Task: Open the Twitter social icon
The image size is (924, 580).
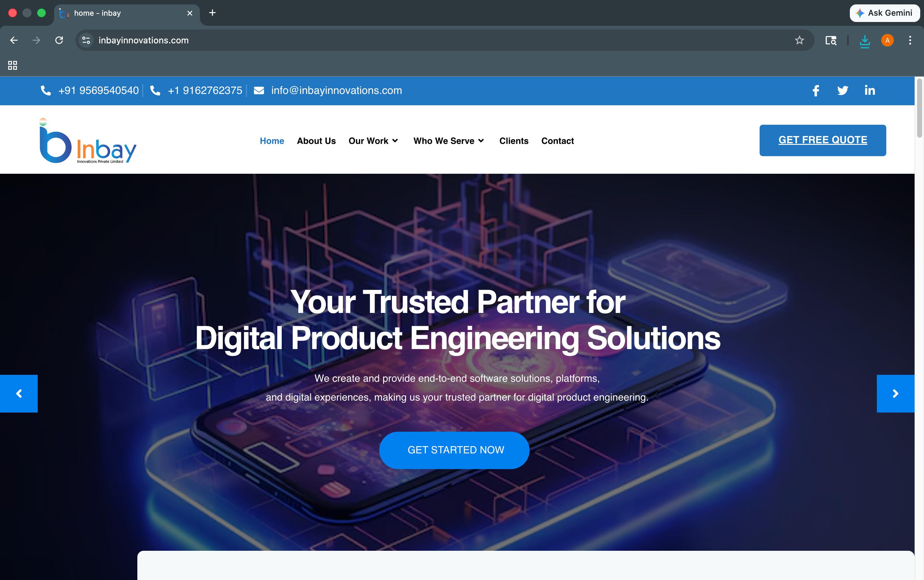Action: point(843,90)
